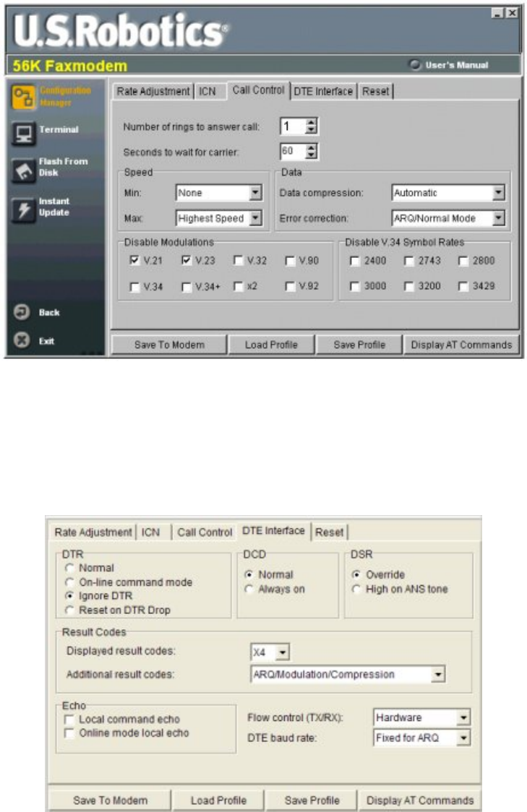The image size is (527, 812).
Task: Disable the 2400 symbol rate
Action: click(355, 261)
